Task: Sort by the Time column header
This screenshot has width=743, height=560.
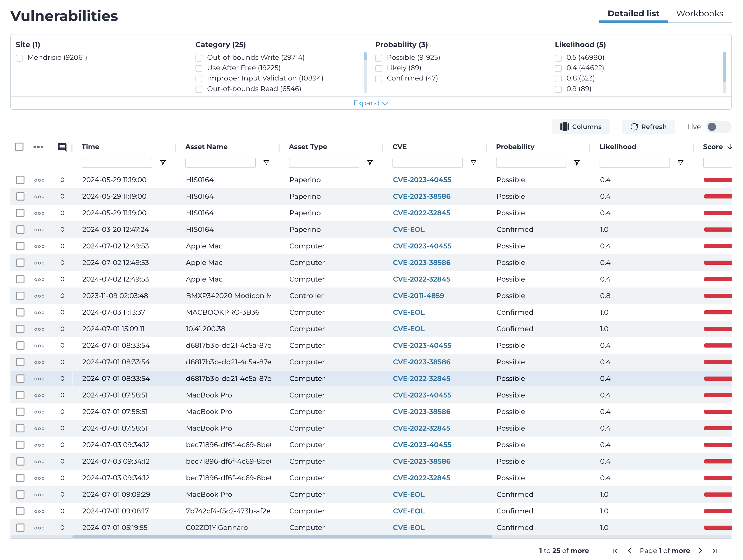Action: [91, 147]
